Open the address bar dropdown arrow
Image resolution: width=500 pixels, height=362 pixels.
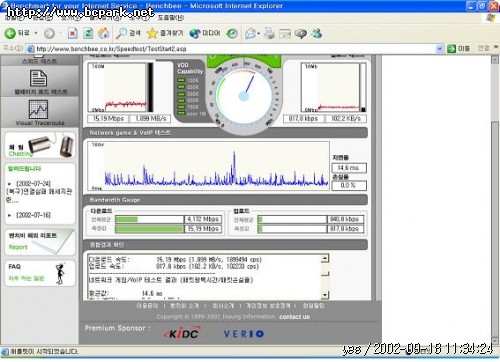[440, 49]
